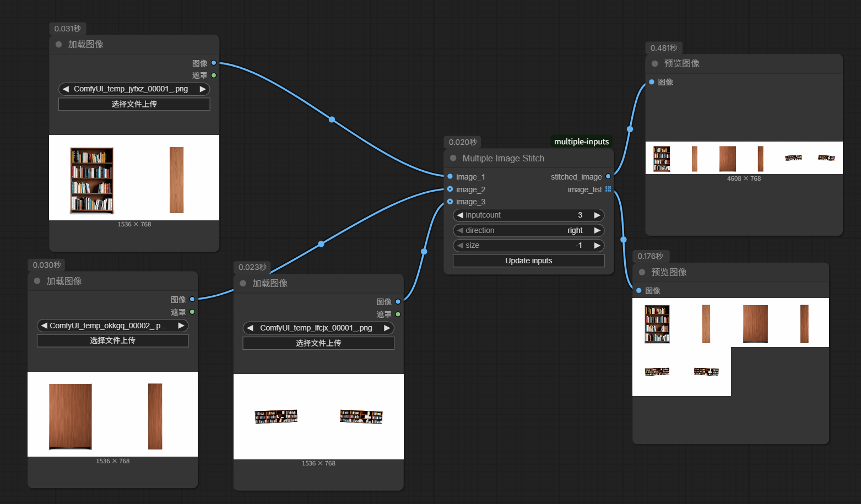Click the 遮罩 output port of lfcjx node
The width and height of the screenshot is (861, 504).
point(398,314)
